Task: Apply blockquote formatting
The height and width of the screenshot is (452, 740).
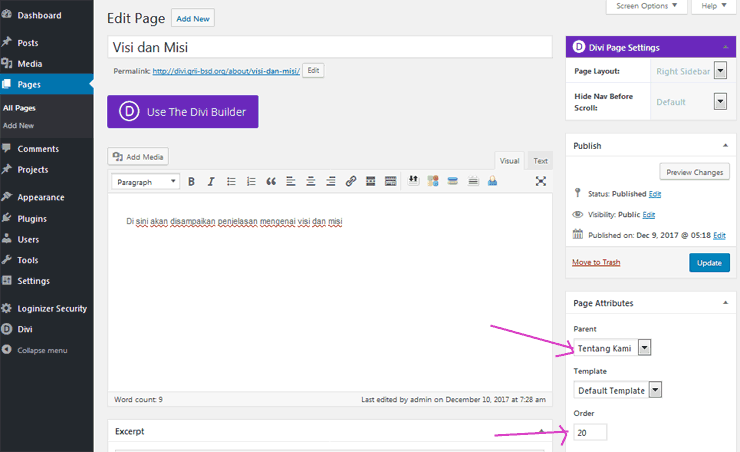Action: [x=271, y=182]
